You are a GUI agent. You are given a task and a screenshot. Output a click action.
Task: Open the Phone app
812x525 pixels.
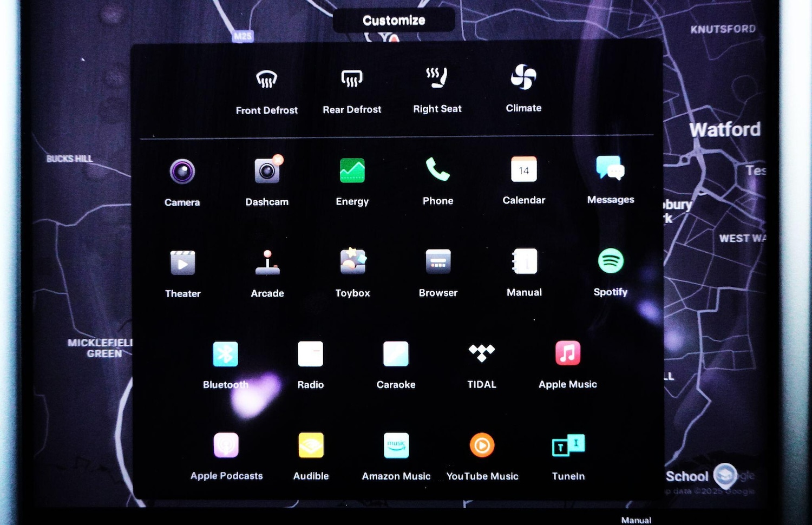pos(437,169)
